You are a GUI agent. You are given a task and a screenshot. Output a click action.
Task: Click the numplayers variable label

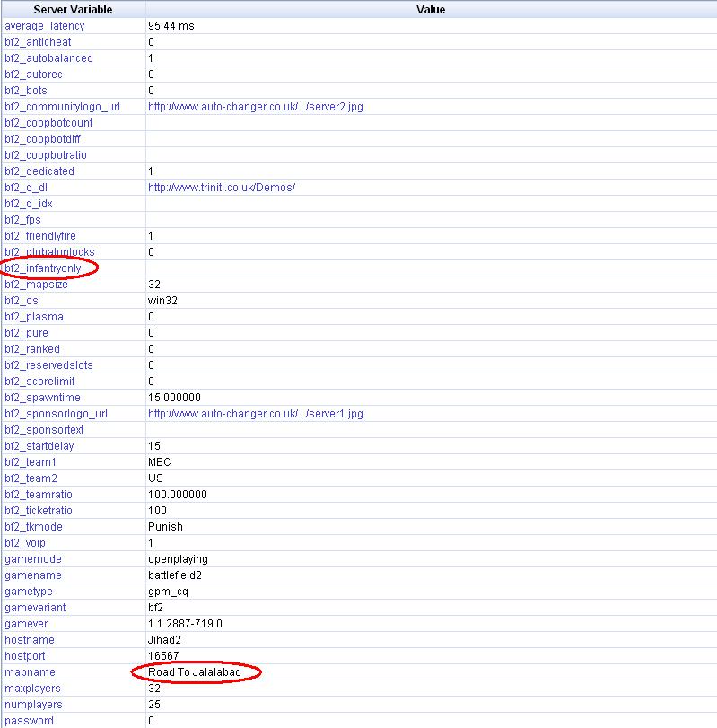33,705
